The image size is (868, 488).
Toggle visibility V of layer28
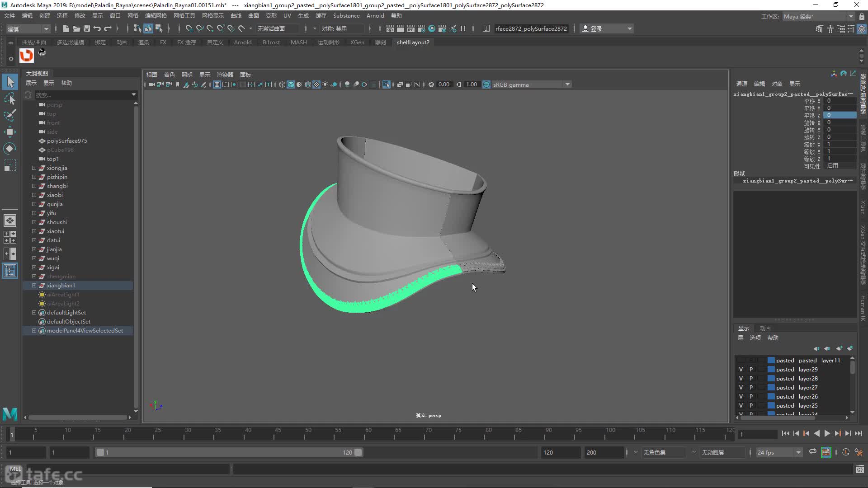(741, 379)
